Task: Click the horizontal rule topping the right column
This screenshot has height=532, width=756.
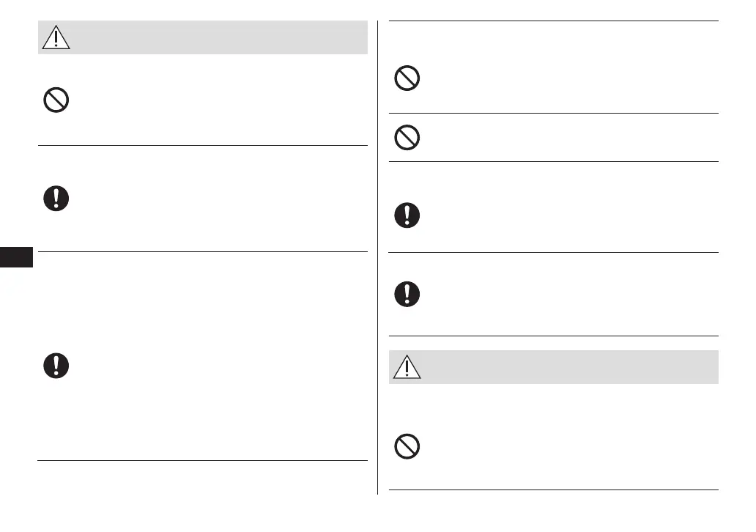Action: point(553,21)
